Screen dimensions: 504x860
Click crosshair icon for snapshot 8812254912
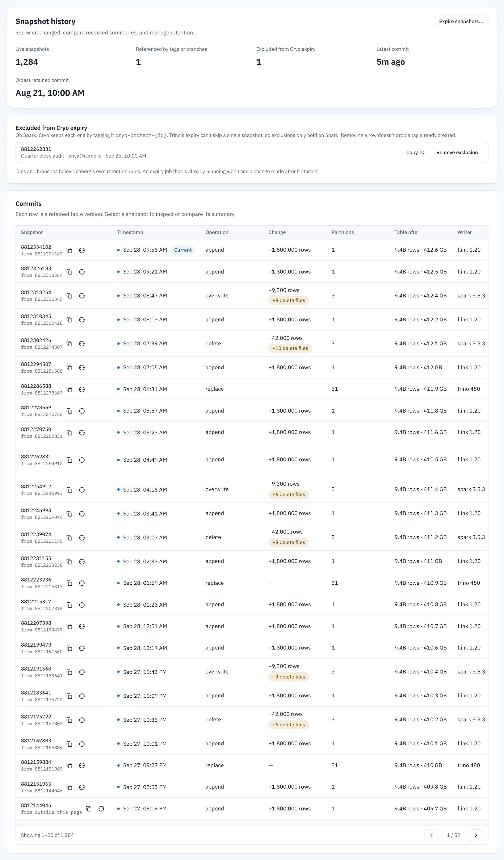click(82, 490)
